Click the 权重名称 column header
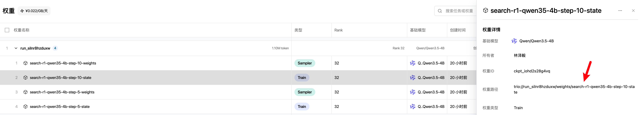 22,30
